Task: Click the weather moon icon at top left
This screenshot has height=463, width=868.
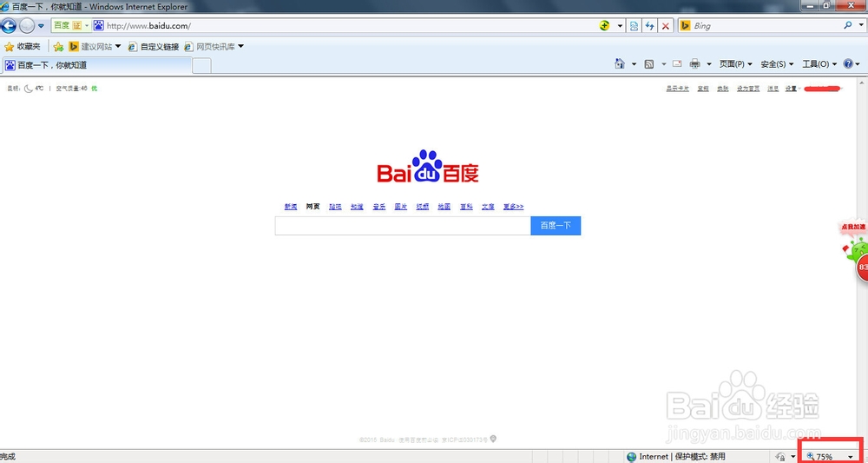Action: click(29, 89)
